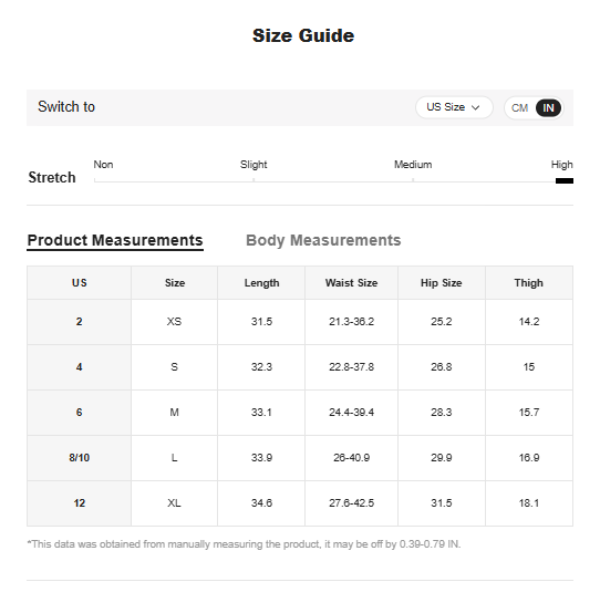Click the L size cell
The width and height of the screenshot is (600, 592).
click(x=174, y=458)
